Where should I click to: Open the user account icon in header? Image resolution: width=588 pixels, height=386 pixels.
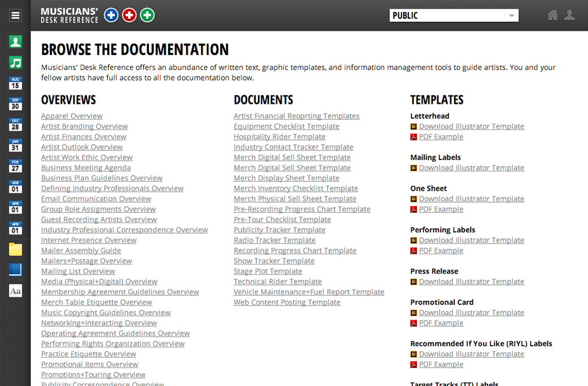[569, 15]
